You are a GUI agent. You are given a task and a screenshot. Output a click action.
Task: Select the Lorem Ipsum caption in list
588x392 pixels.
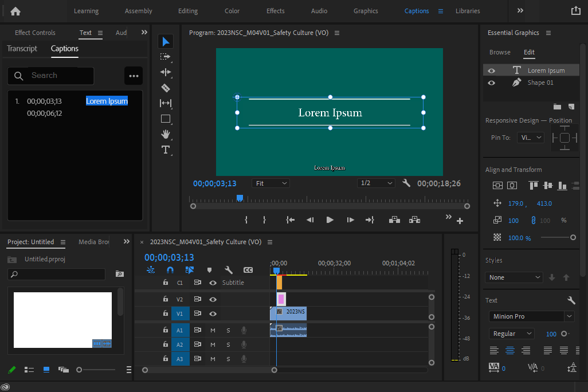107,101
